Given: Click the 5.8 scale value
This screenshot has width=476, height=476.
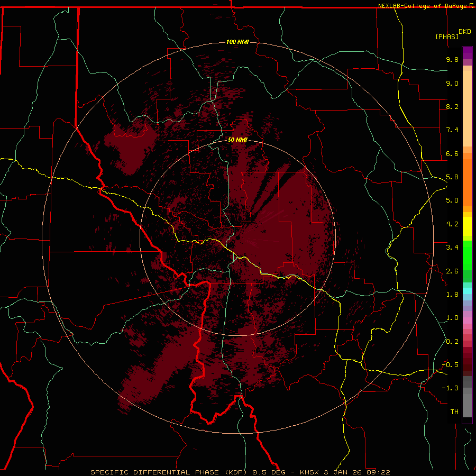Looking at the screenshot, I should point(452,177).
